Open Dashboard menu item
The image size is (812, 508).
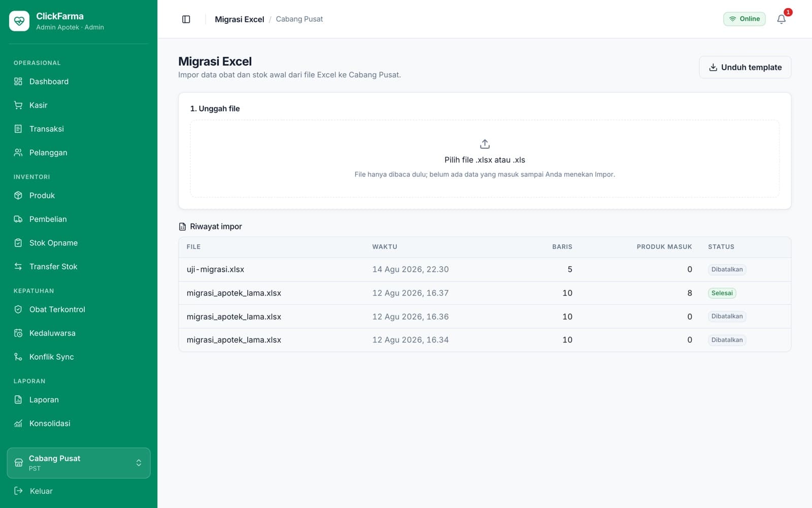pos(79,81)
